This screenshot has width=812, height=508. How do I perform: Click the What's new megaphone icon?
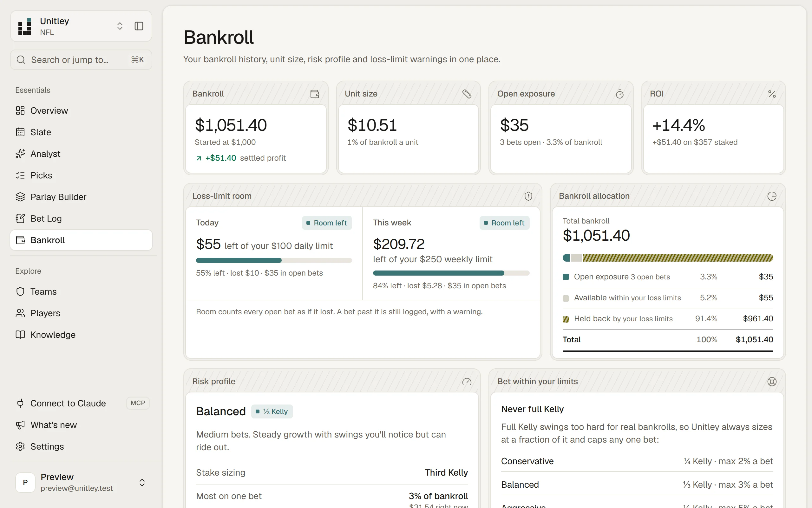coord(20,425)
